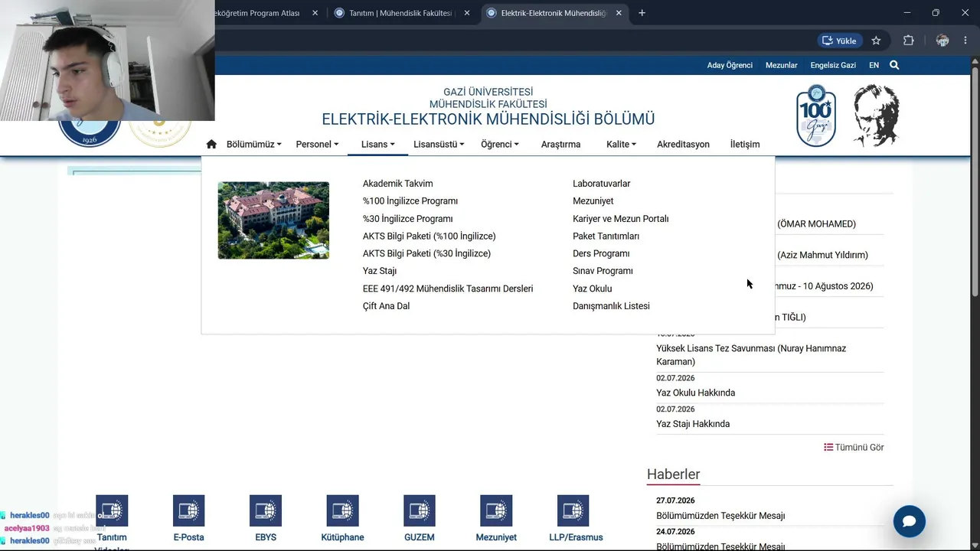Open the İletişim menu item
The image size is (980, 551).
[x=745, y=144]
